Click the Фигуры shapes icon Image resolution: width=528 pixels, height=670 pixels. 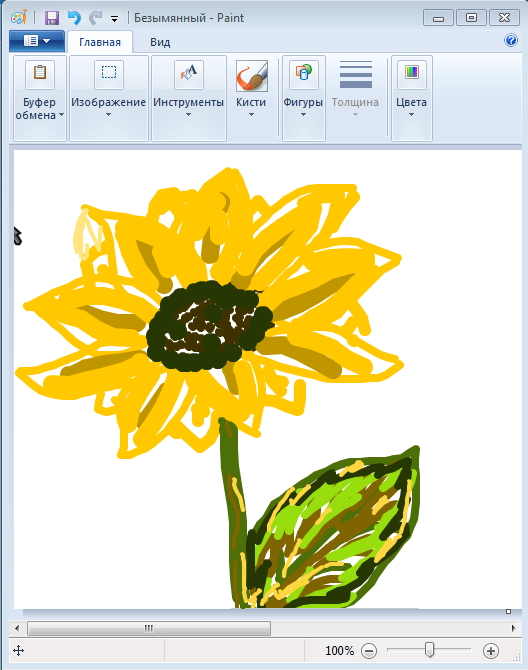tap(304, 74)
